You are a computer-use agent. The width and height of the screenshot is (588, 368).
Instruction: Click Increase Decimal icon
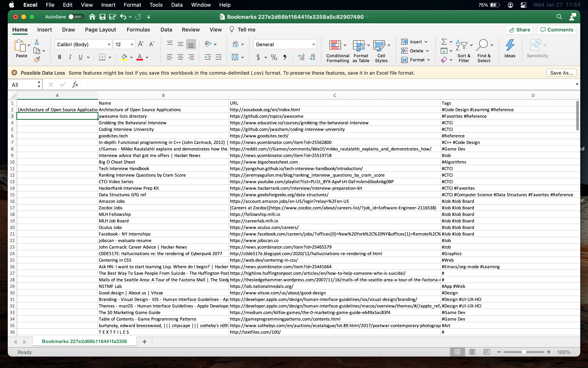301,57
